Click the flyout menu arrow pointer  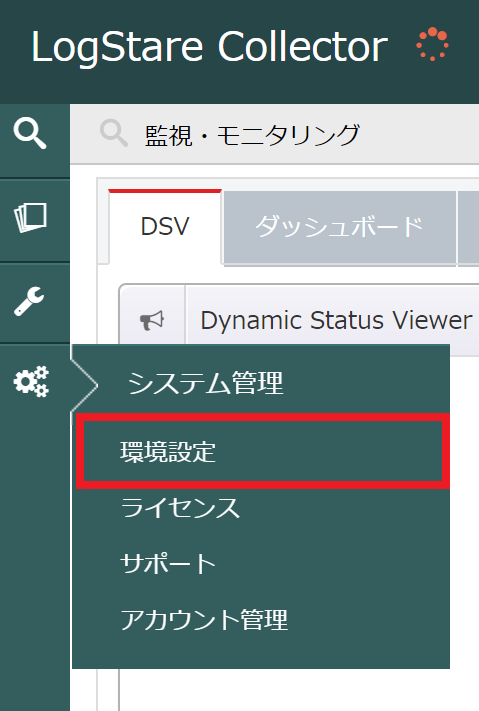84,385
